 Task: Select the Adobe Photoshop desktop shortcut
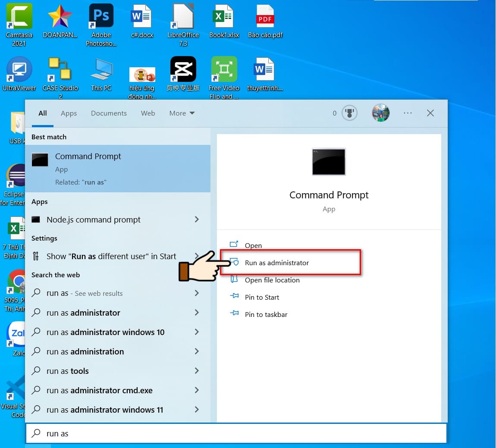pyautogui.click(x=101, y=24)
